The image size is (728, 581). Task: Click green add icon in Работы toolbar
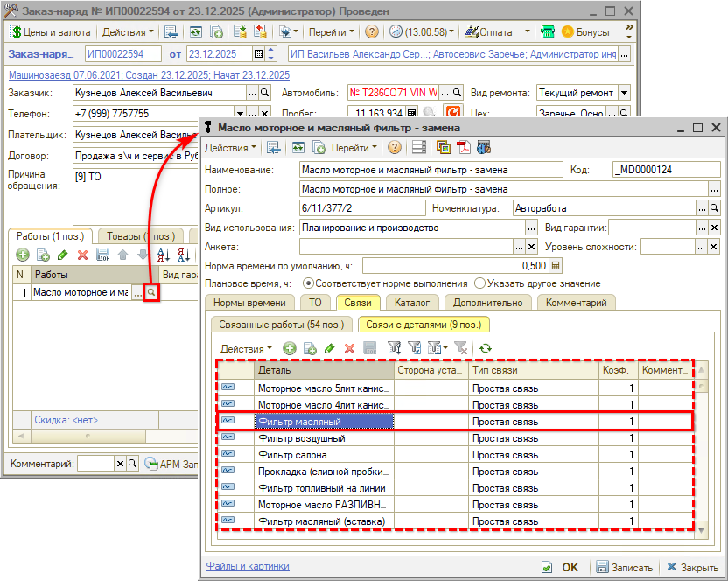[x=22, y=255]
